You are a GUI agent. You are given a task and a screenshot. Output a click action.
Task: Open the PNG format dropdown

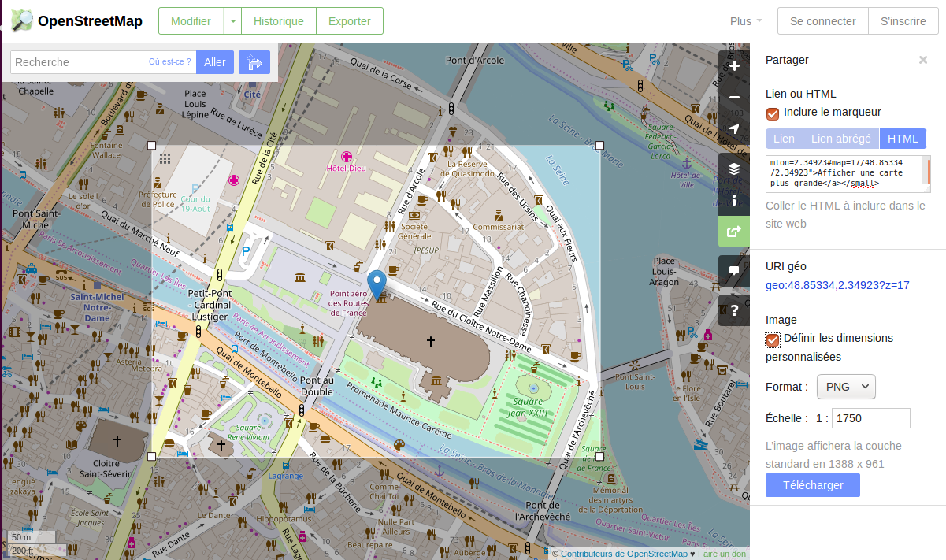point(846,387)
